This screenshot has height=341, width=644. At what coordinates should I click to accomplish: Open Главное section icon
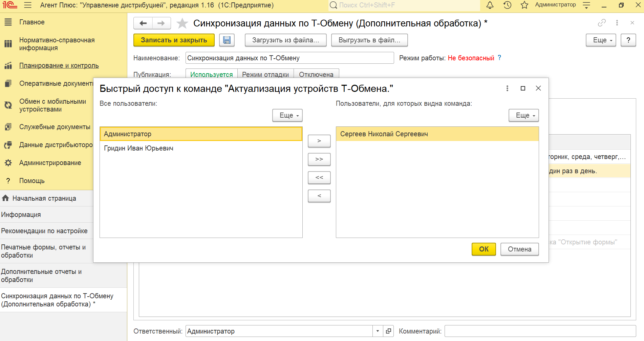8,22
